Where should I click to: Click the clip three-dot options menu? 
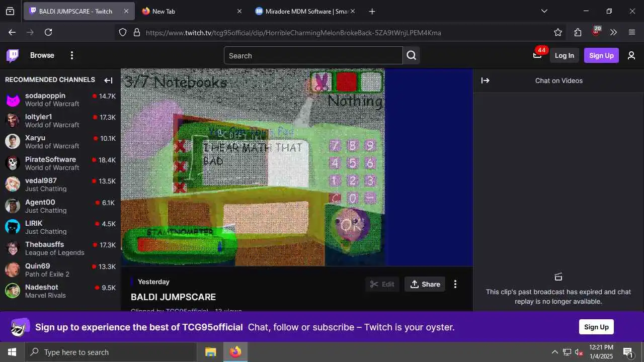[455, 284]
